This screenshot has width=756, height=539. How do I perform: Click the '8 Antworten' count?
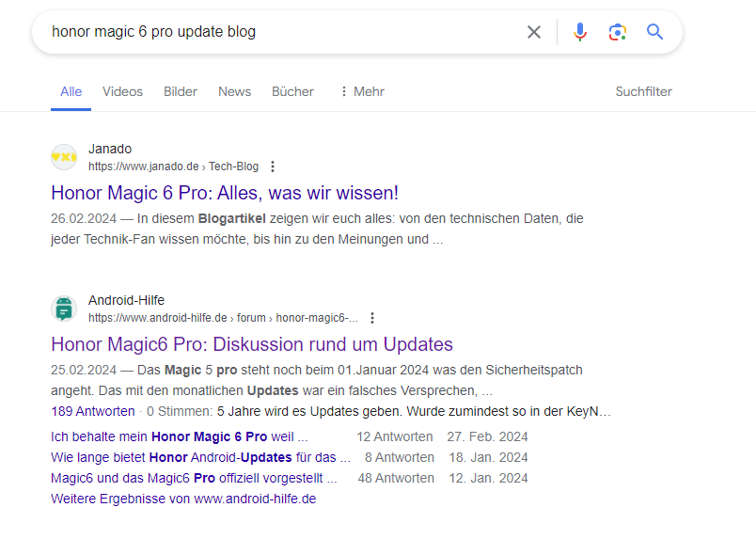400,457
